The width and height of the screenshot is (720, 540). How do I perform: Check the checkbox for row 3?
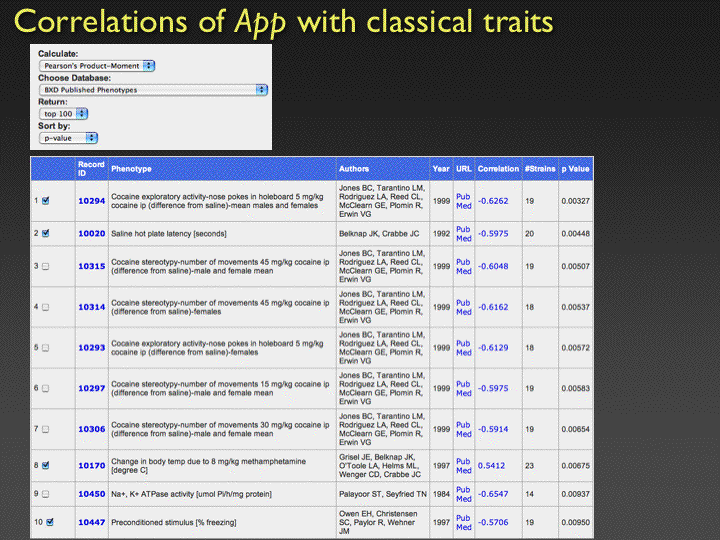click(45, 267)
